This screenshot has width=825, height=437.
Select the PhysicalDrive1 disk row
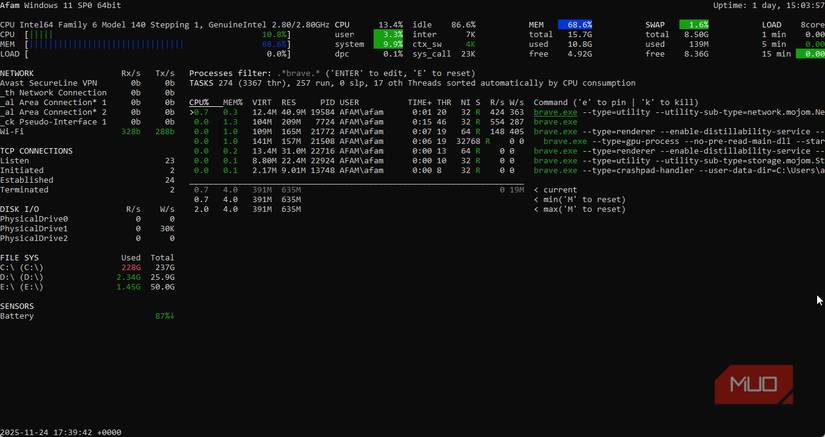coord(87,229)
